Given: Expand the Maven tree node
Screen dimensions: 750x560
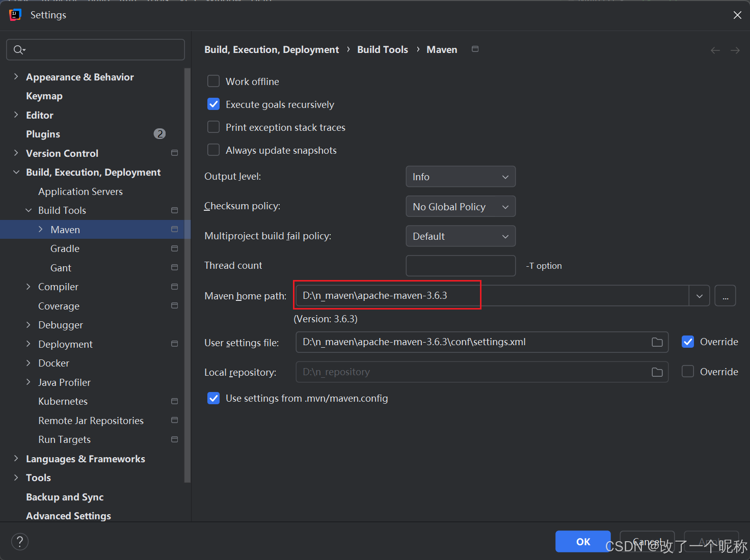Looking at the screenshot, I should (x=41, y=229).
